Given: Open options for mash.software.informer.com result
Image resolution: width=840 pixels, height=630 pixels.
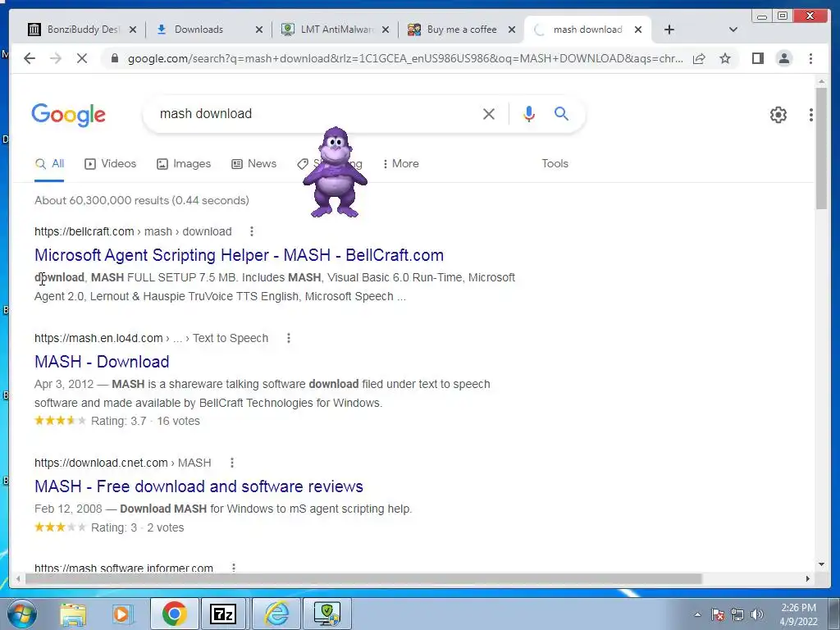Looking at the screenshot, I should [x=233, y=568].
